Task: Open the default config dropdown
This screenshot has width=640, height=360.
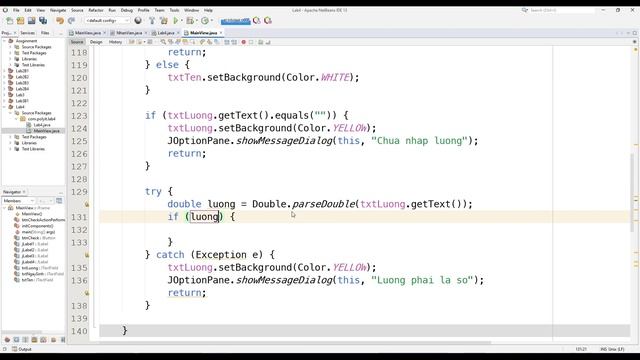Action: [107, 20]
